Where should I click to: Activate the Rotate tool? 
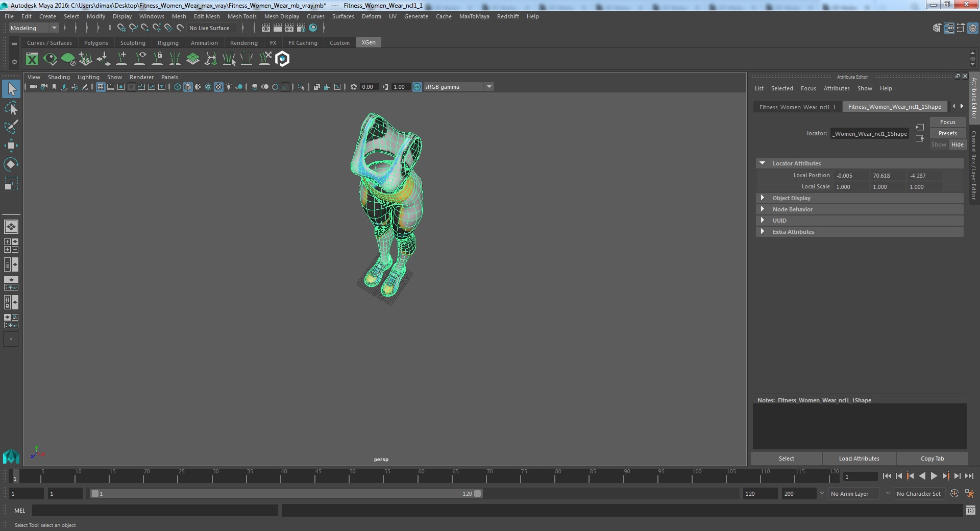click(11, 164)
